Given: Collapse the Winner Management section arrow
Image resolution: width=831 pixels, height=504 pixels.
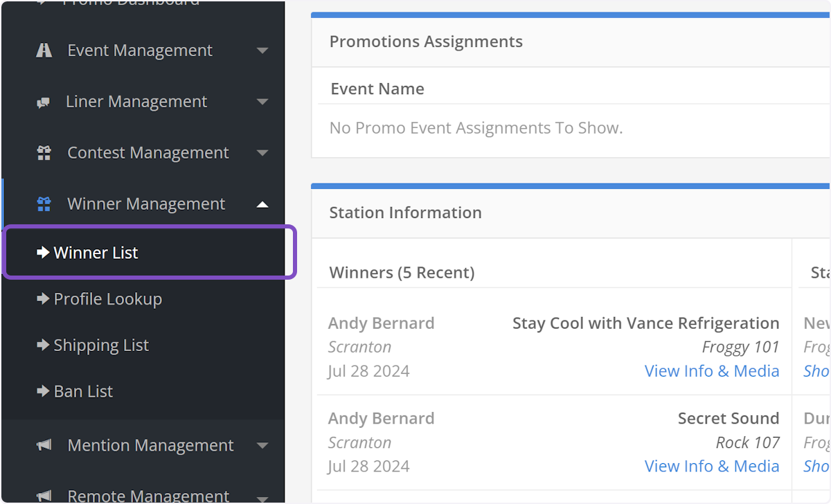Looking at the screenshot, I should [262, 204].
